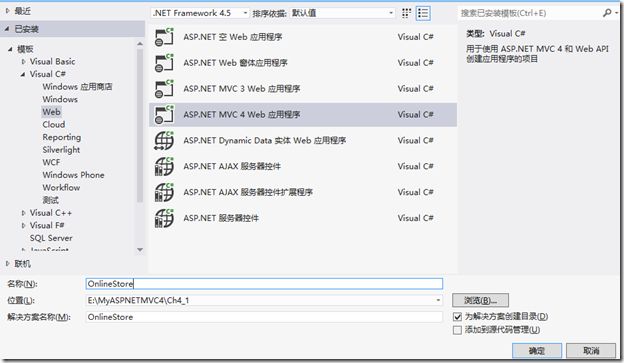The width and height of the screenshot is (624, 363).
Task: Expand the Visual Basic node
Action: [23, 62]
